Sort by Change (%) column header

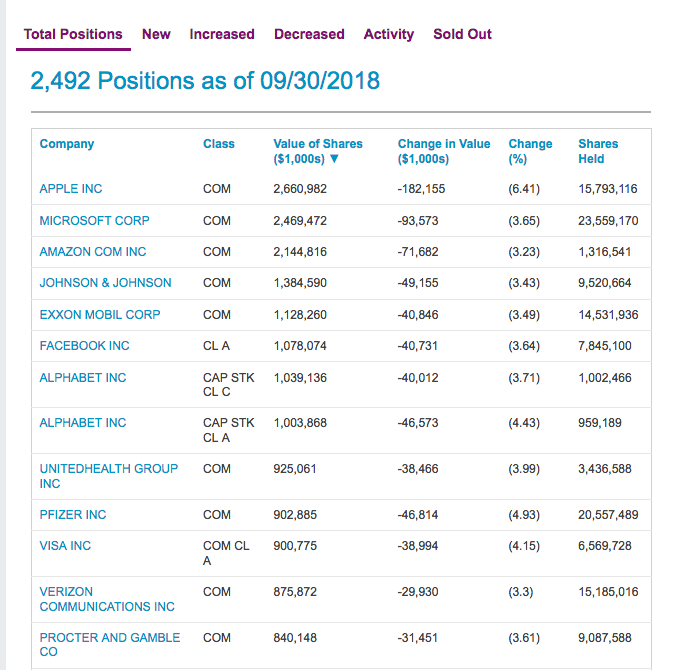pyautogui.click(x=530, y=151)
